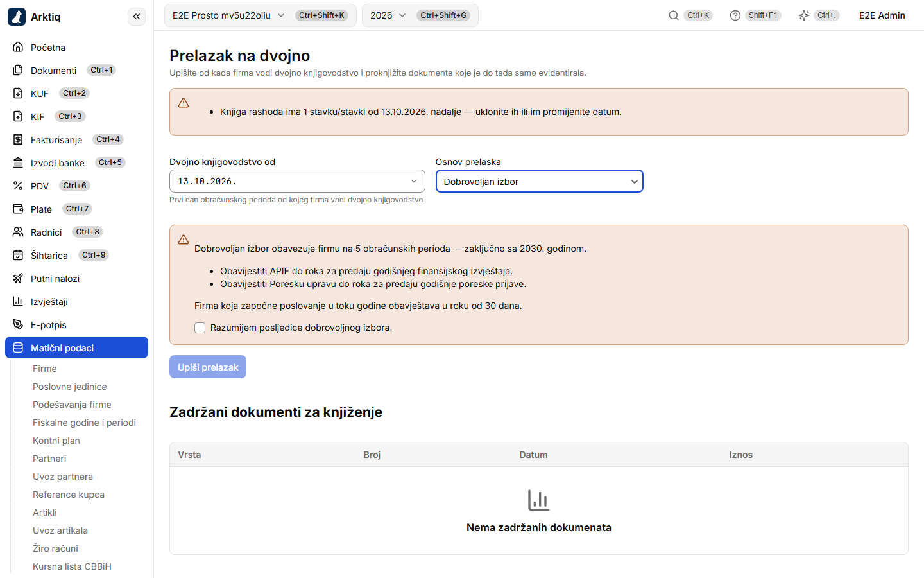Open Izvještaji chart icon
The height and width of the screenshot is (578, 924).
click(18, 301)
